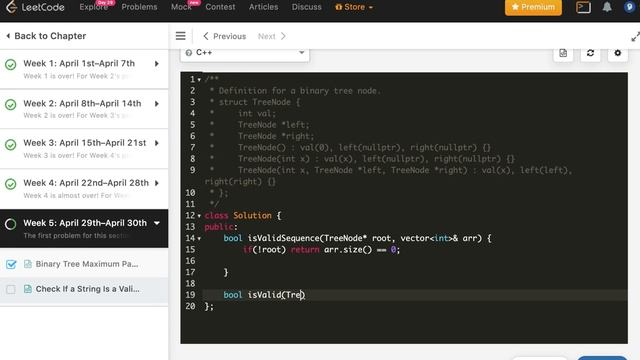Click Week 5 progress circle icon
Viewport: 640px width, 360px height.
(x=11, y=224)
